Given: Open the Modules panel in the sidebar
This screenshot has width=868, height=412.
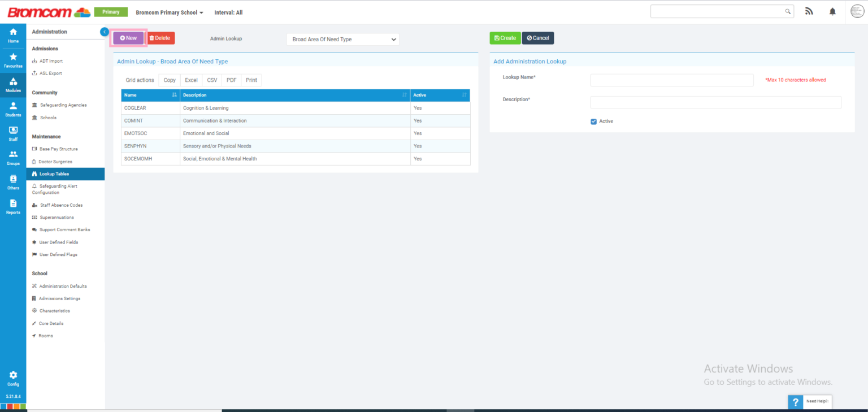Looking at the screenshot, I should [12, 85].
